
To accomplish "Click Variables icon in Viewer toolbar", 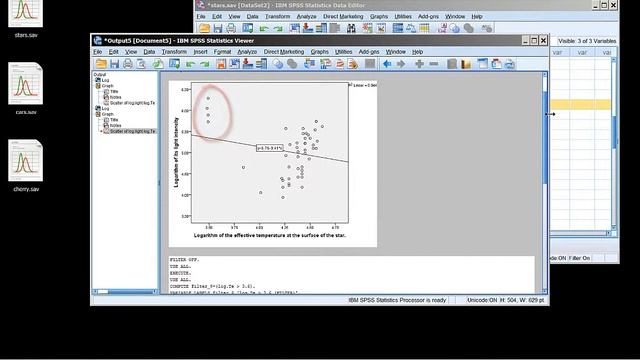I will coord(261,64).
